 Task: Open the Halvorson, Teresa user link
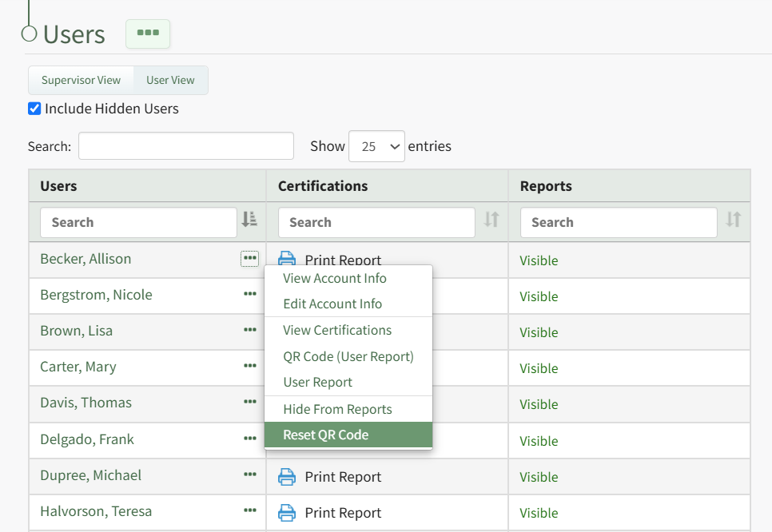(96, 511)
